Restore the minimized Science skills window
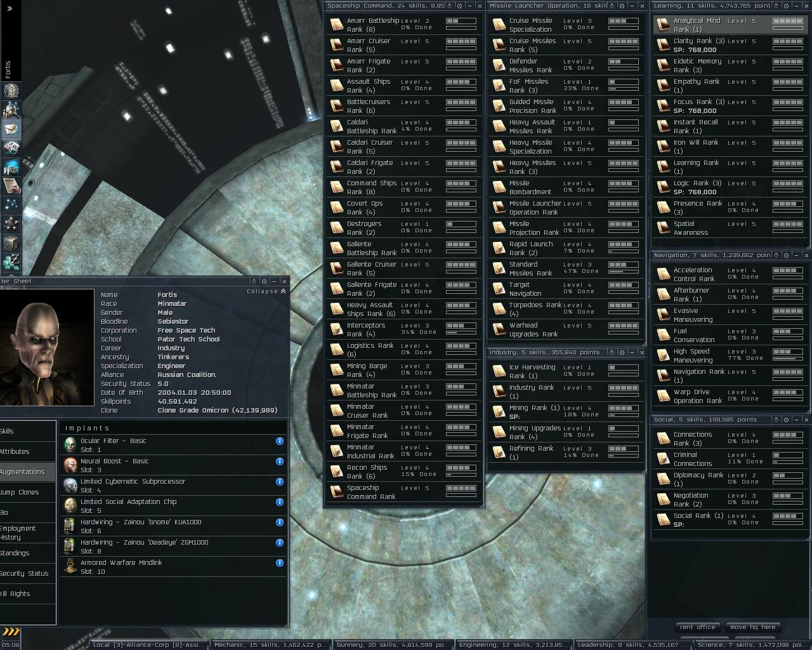Viewport: 812px width, 650px height. click(754, 645)
